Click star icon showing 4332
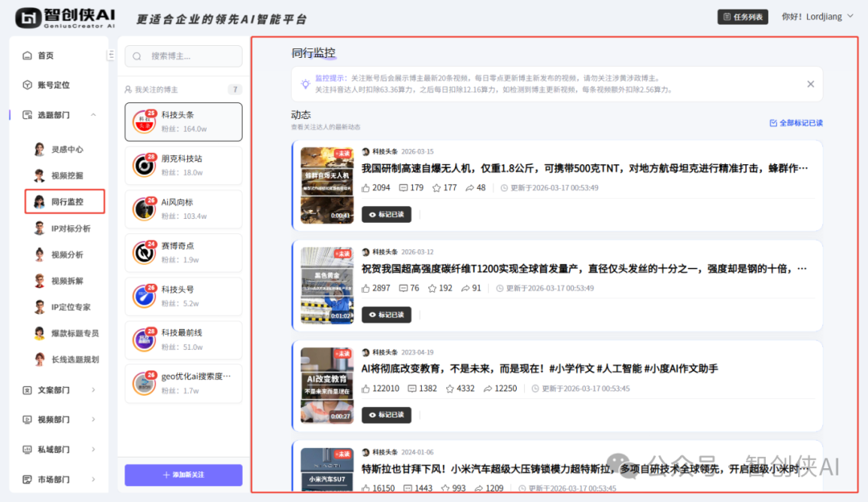Image resolution: width=868 pixels, height=502 pixels. click(x=449, y=389)
